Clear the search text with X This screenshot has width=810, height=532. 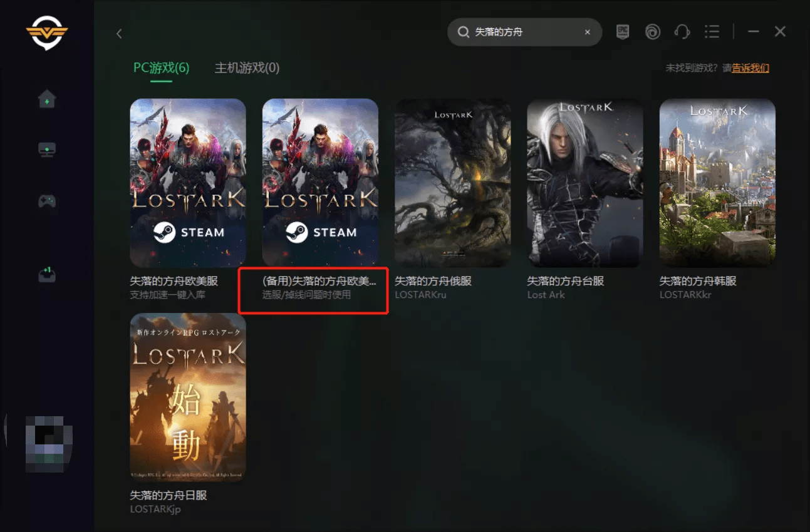[587, 32]
